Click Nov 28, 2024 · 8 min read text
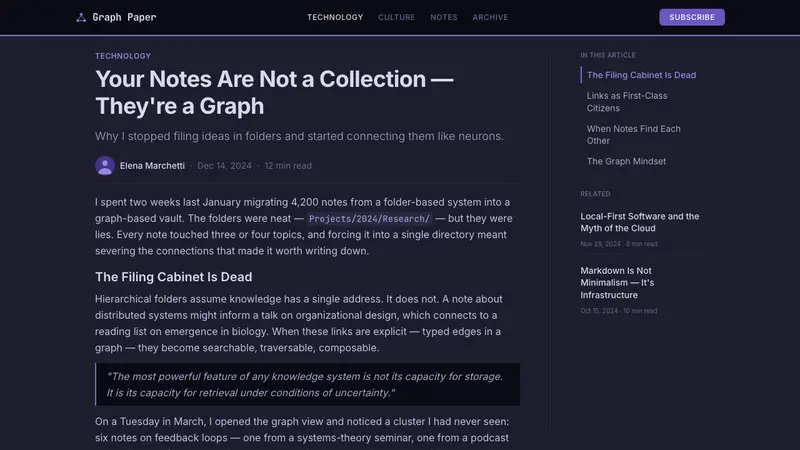 point(619,244)
